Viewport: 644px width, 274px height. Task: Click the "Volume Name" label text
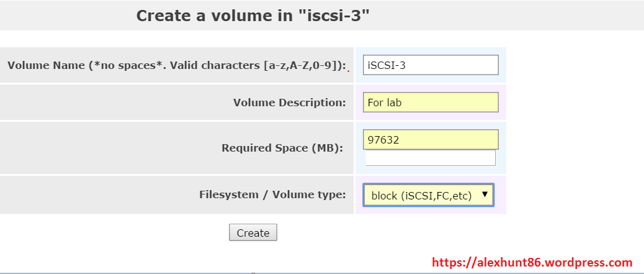(x=46, y=65)
